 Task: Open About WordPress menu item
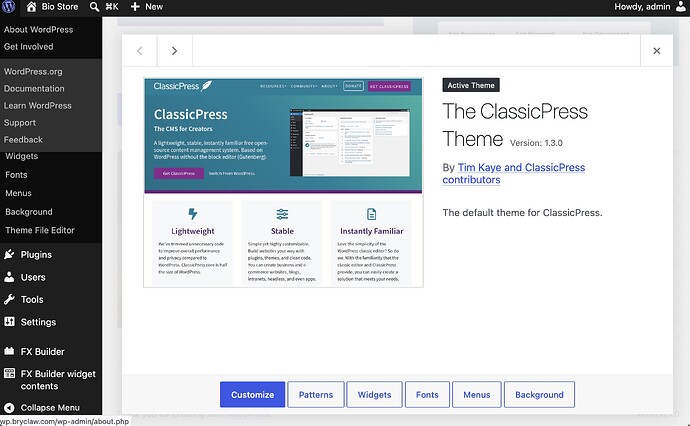(38, 29)
